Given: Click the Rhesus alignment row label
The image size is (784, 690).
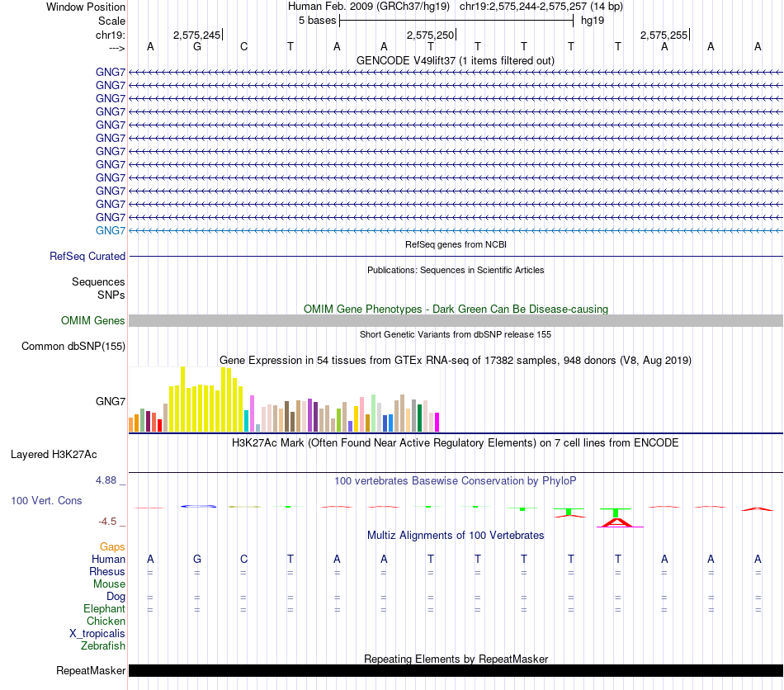Looking at the screenshot, I should (x=107, y=571).
